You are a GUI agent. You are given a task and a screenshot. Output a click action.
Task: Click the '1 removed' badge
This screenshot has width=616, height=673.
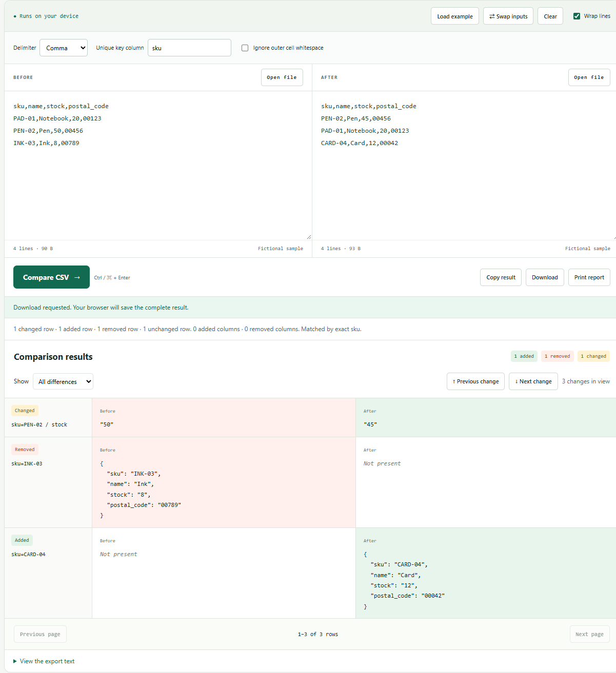point(557,356)
